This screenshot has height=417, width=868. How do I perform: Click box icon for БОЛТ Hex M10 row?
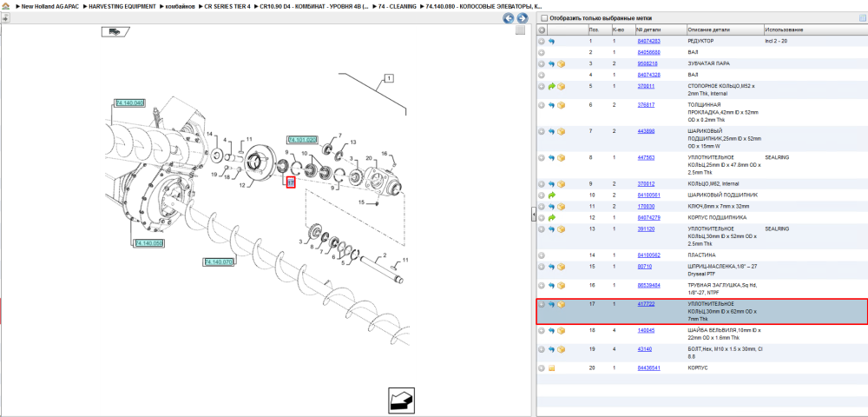(562, 349)
